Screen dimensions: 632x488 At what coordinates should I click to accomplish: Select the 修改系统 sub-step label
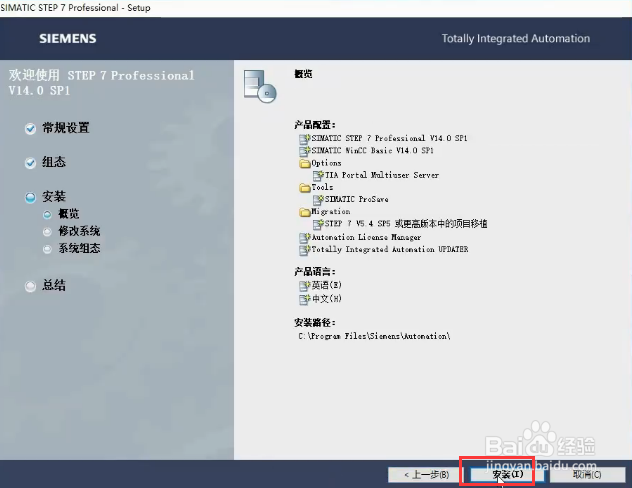click(x=79, y=231)
